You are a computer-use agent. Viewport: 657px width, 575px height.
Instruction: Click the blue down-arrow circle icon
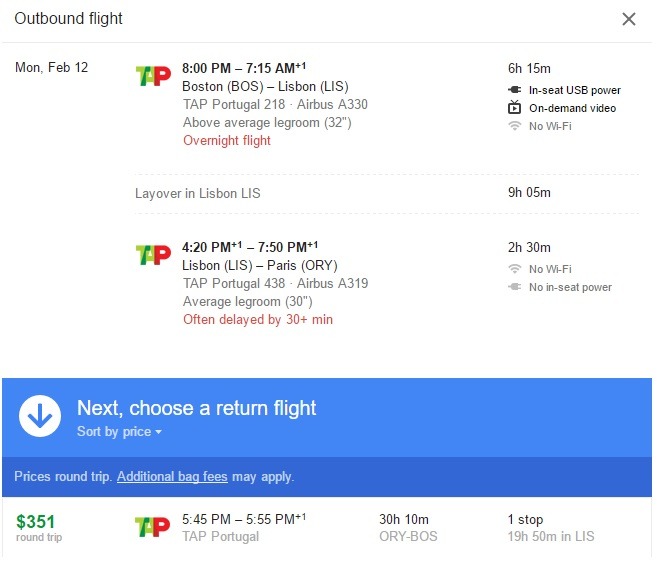click(40, 416)
